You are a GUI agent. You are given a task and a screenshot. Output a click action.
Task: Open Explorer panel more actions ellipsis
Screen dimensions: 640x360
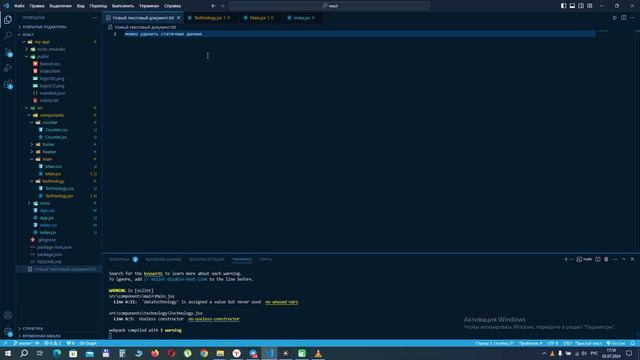(x=95, y=18)
